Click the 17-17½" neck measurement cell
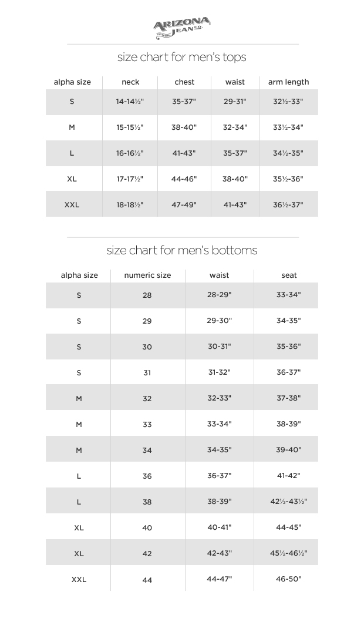The width and height of the screenshot is (364, 622). click(130, 179)
